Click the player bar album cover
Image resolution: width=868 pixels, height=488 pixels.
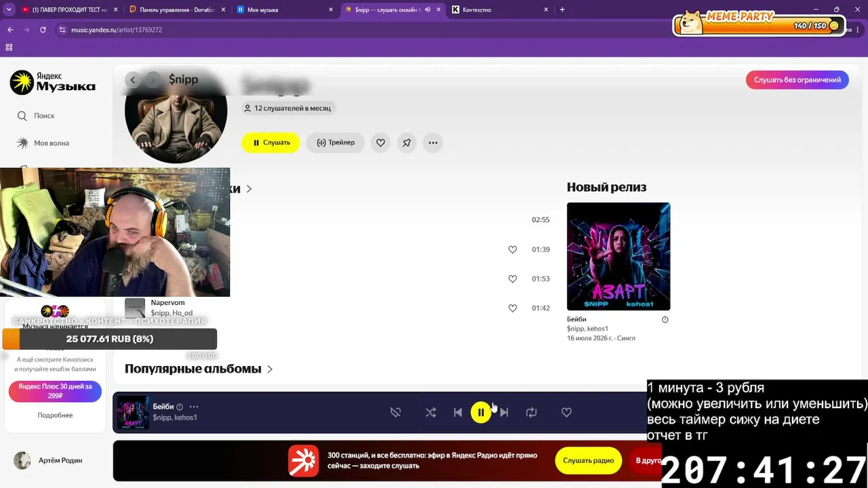[133, 412]
